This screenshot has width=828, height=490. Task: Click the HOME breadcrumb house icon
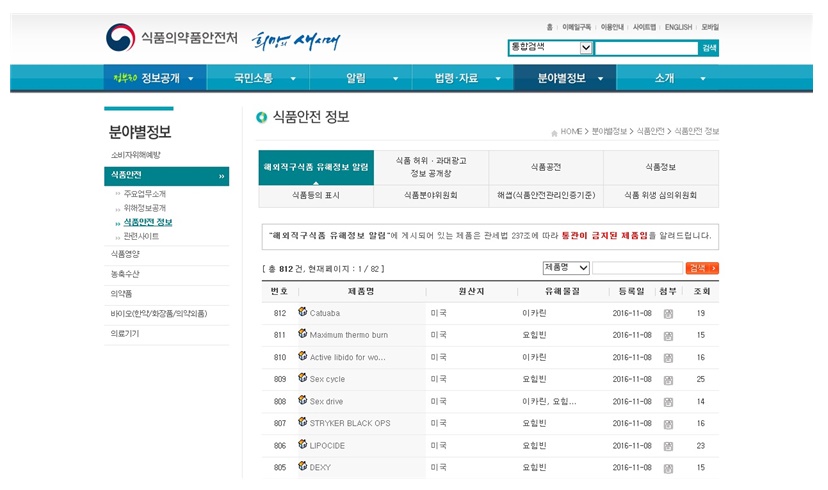(553, 131)
